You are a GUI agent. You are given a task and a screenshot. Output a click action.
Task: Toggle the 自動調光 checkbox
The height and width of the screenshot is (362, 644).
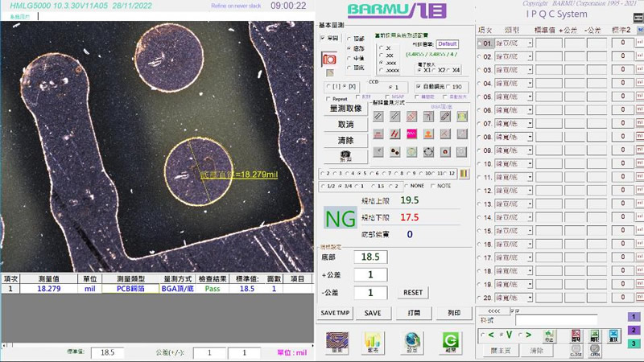pos(418,87)
